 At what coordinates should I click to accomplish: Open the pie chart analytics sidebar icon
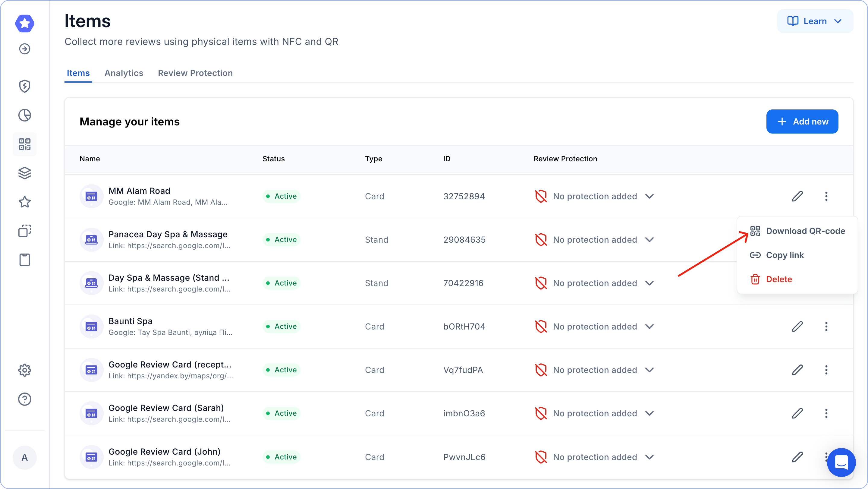pos(25,115)
